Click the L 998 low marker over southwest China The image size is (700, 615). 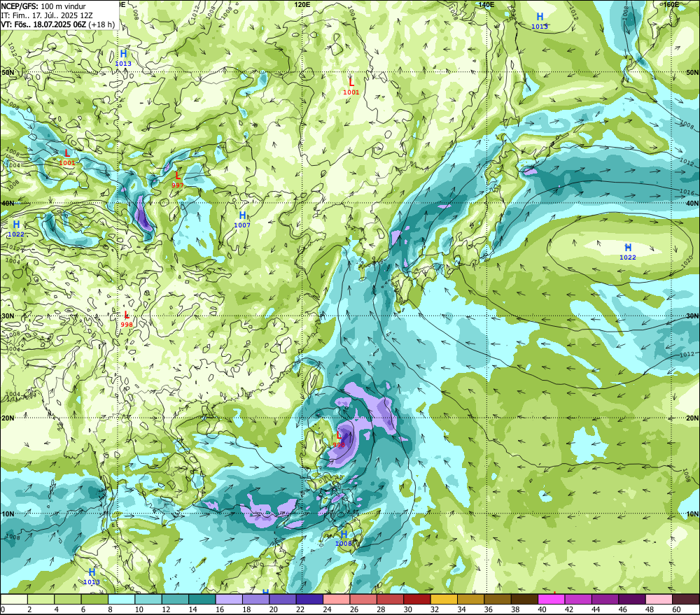coord(126,319)
